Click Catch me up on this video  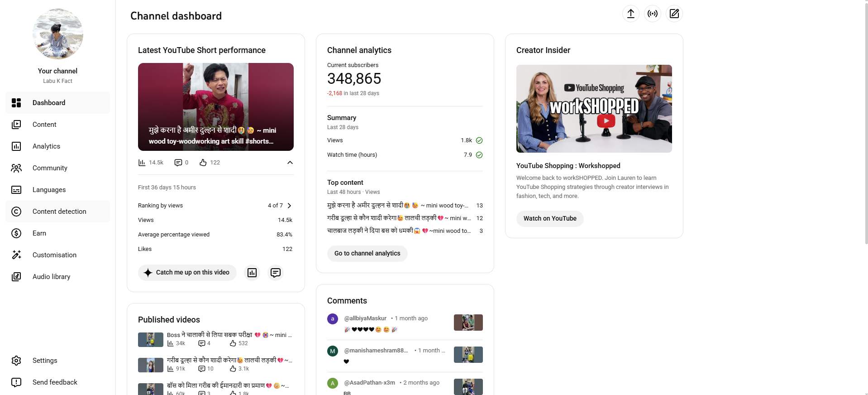(x=187, y=273)
